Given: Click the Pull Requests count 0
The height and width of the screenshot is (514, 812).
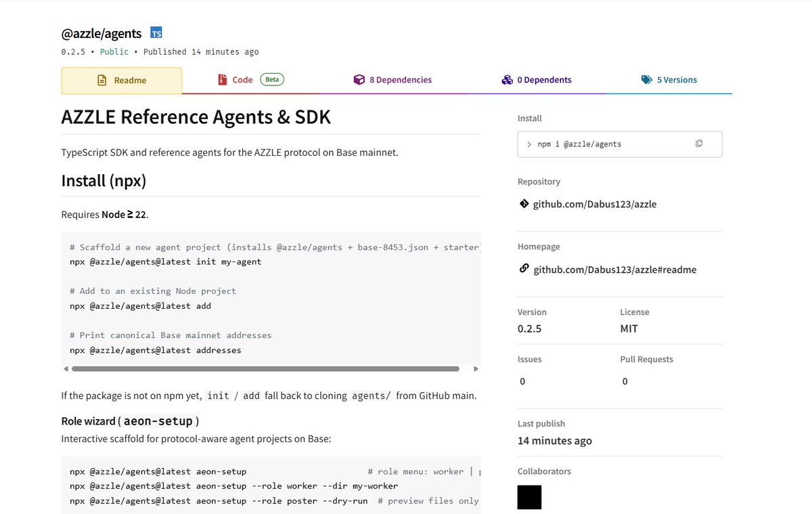Looking at the screenshot, I should point(625,381).
